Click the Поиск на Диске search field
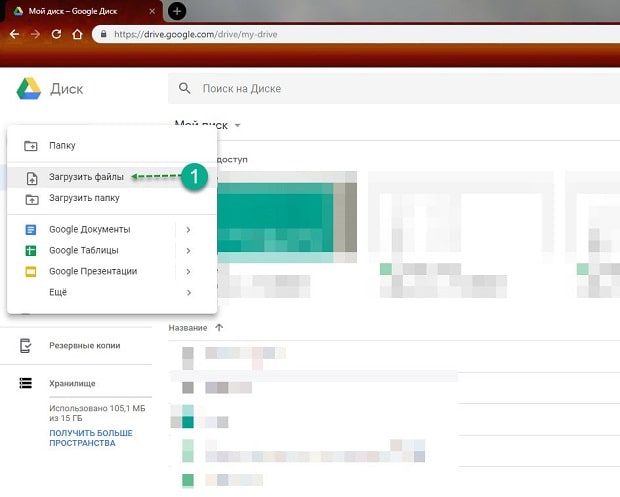This screenshot has height=497, width=620. (394, 88)
